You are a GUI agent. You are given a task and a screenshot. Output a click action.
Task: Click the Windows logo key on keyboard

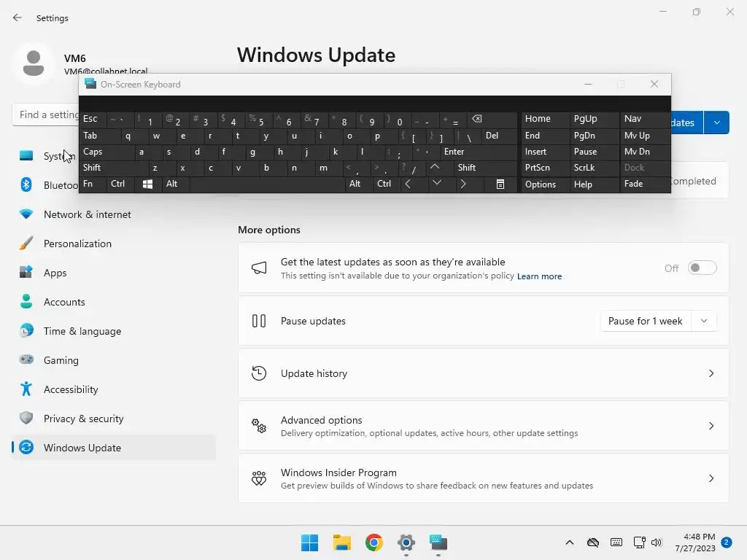(x=147, y=184)
